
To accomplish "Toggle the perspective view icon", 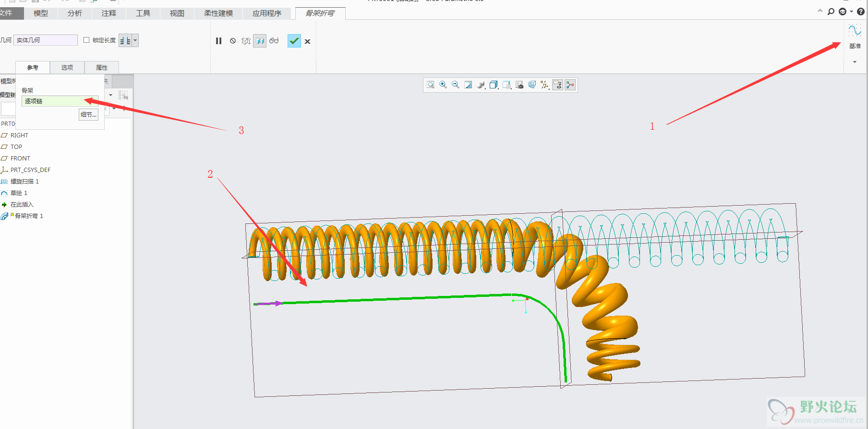I will [532, 85].
